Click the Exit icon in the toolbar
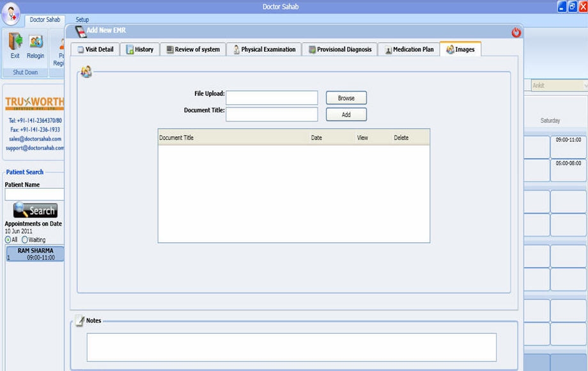 pos(15,42)
